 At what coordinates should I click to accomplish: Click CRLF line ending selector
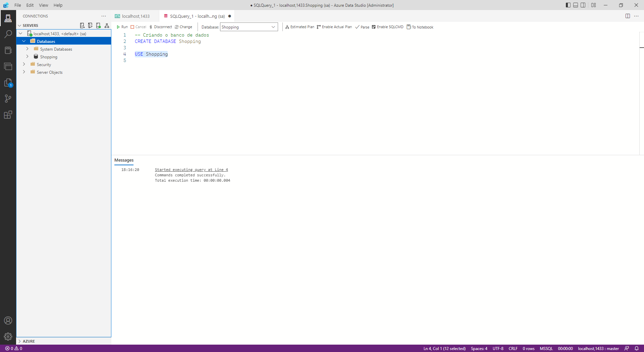[513, 349]
